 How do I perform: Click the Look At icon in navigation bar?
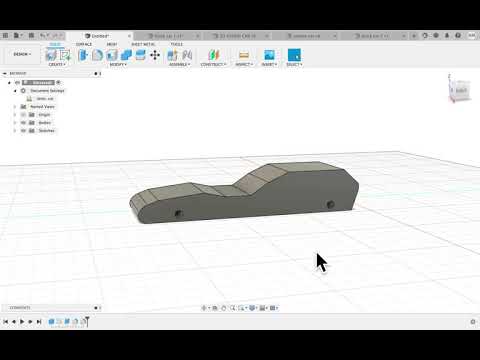coord(215,308)
